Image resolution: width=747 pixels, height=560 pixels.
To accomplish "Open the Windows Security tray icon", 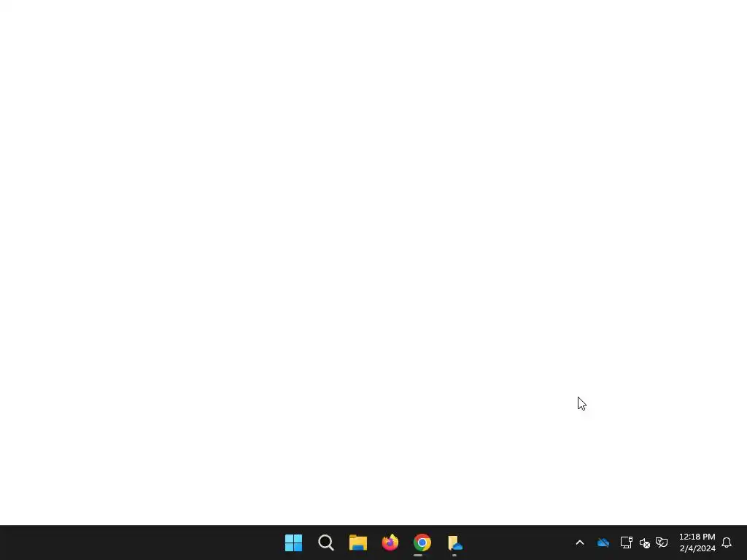I will (662, 542).
